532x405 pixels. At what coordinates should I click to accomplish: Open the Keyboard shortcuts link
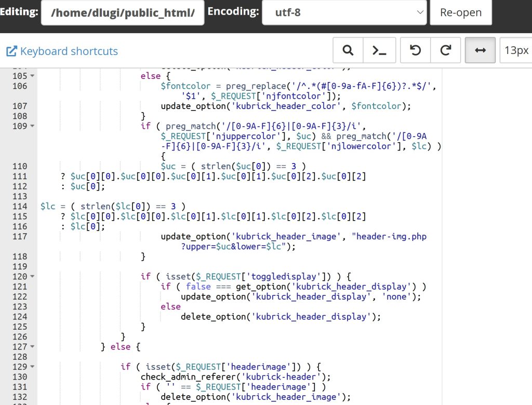(69, 51)
